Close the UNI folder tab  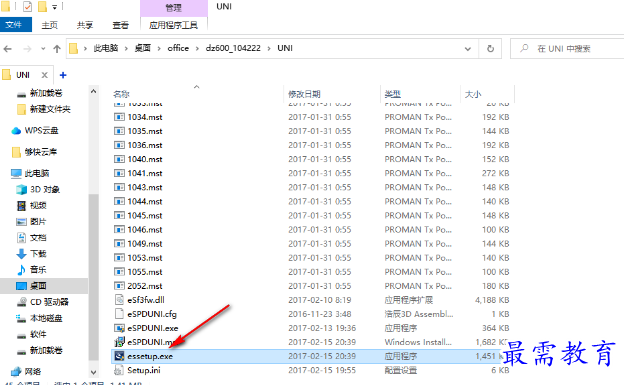click(45, 75)
